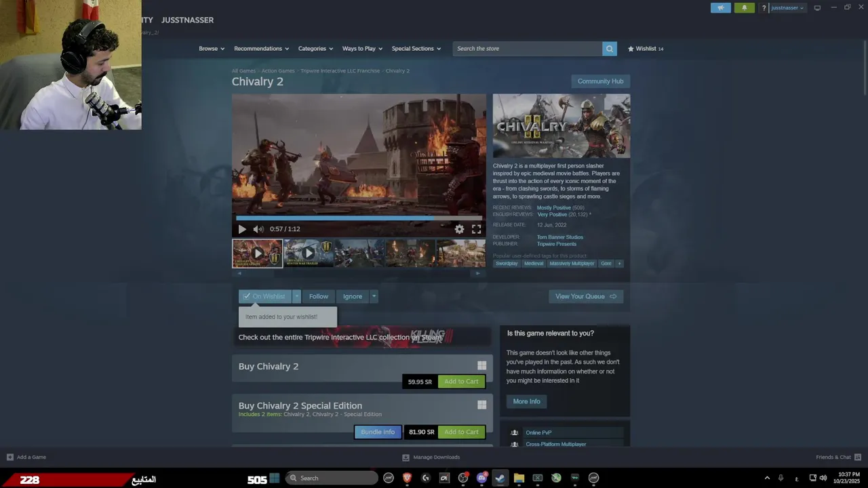Image resolution: width=868 pixels, height=488 pixels.
Task: Open the Community Hub
Action: 600,81
